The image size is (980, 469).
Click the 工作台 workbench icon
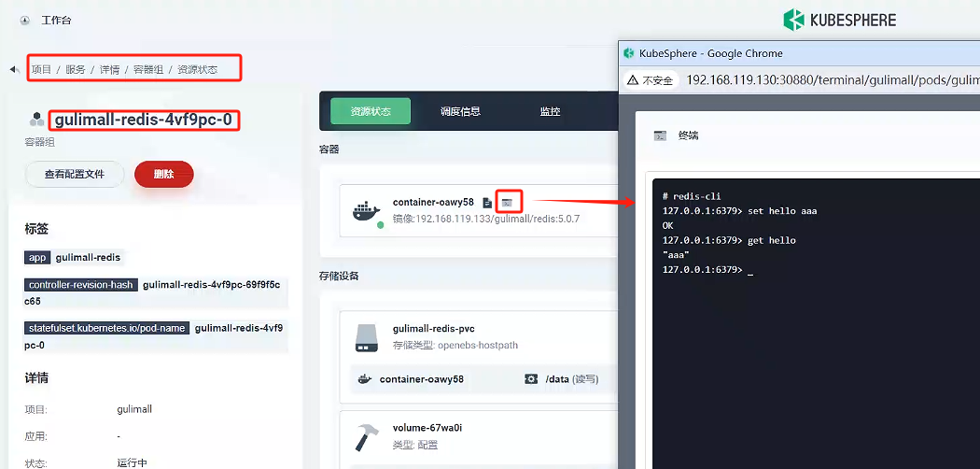coord(24,21)
